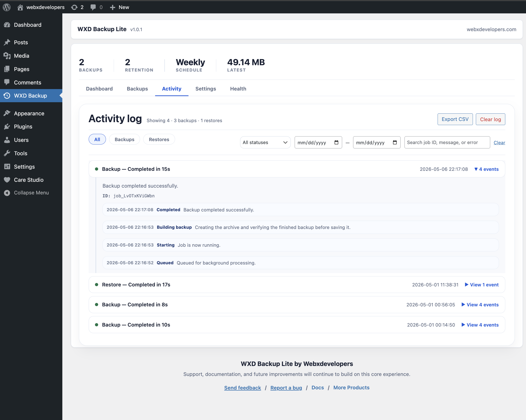This screenshot has height=420, width=526.
Task: Open the updates icon showing 2
Action: coord(74,7)
